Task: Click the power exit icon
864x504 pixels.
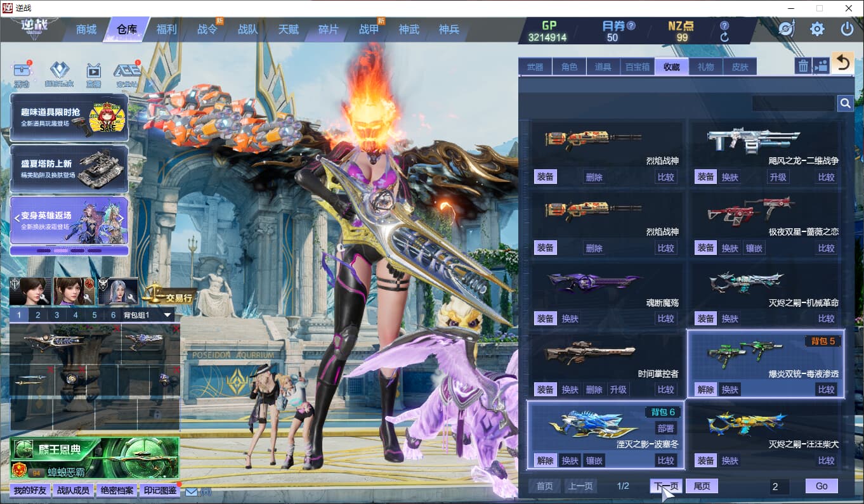Action: (847, 29)
